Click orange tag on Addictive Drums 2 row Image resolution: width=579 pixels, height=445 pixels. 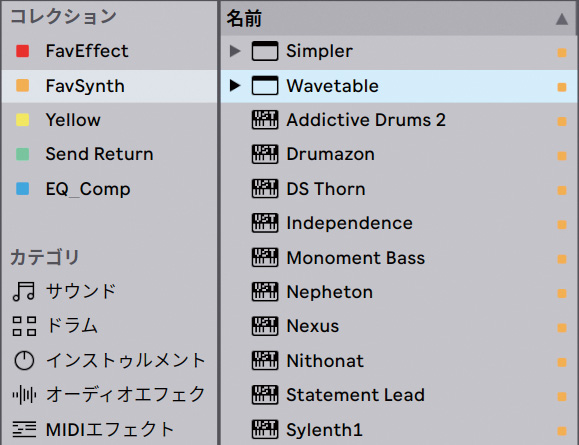point(562,121)
